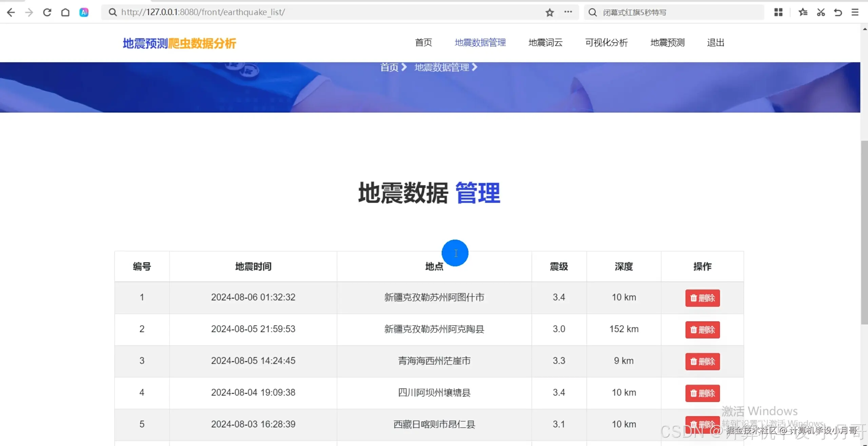Click 退出 to log out

[715, 42]
